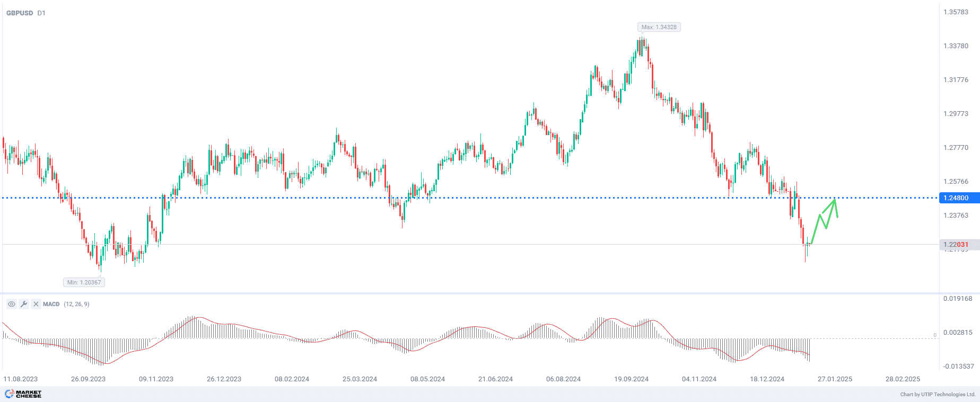Select the D1 timeframe label
The height and width of the screenshot is (402, 980).
click(41, 13)
